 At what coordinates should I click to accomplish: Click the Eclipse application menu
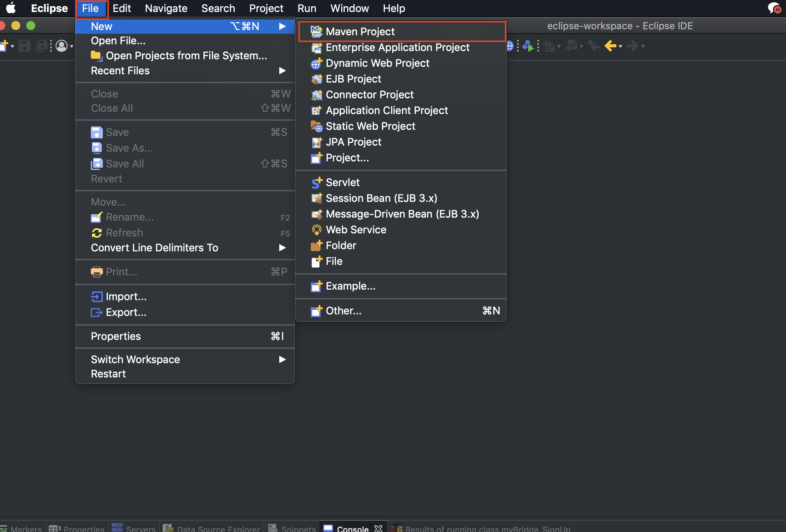pos(49,8)
